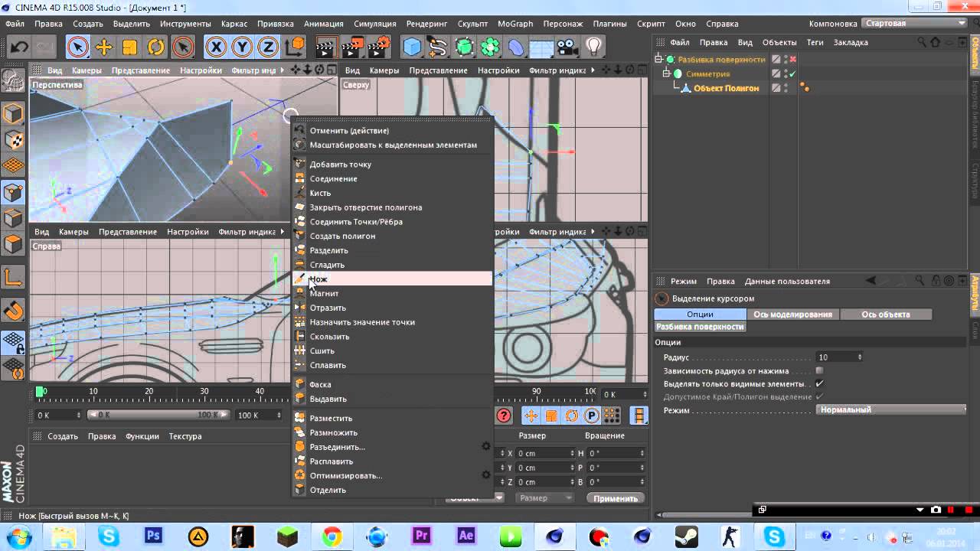Select the Опции tab
Screen dimensions: 980x551
(700, 315)
